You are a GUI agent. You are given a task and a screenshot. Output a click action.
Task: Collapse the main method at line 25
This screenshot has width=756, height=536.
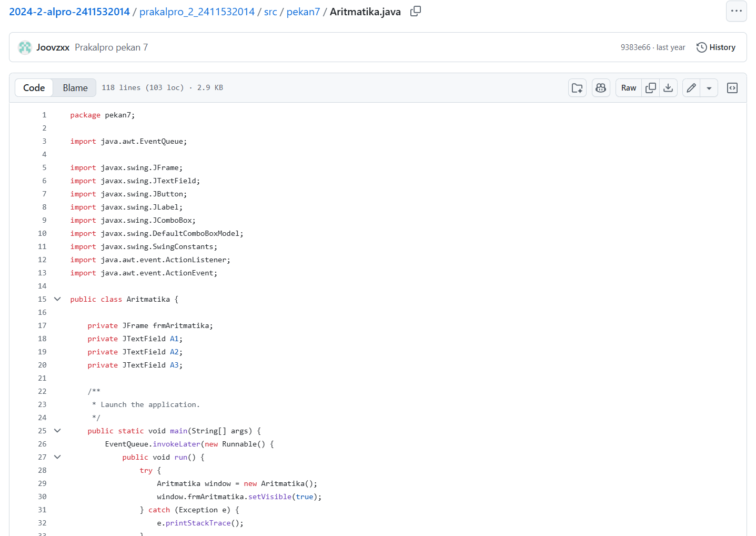(x=57, y=431)
